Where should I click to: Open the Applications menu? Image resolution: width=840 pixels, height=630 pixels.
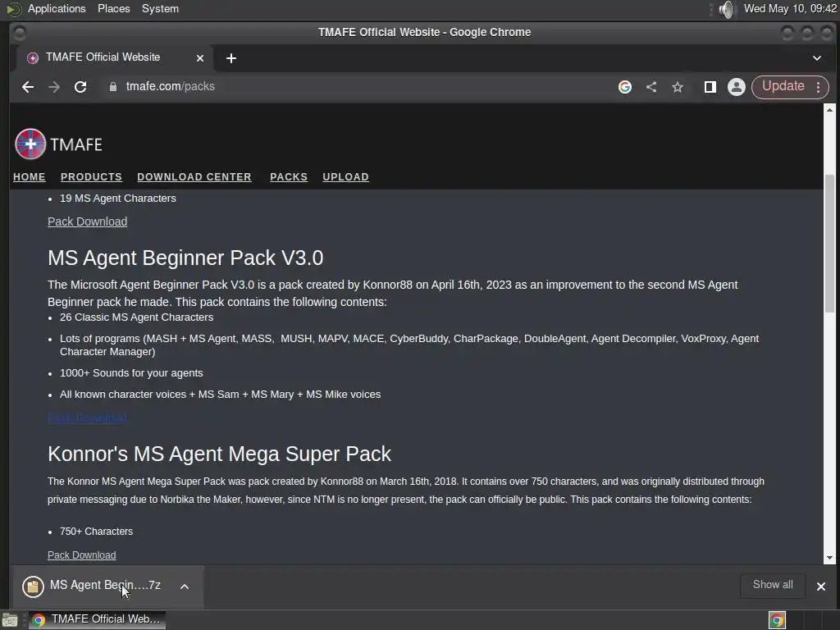[x=57, y=9]
